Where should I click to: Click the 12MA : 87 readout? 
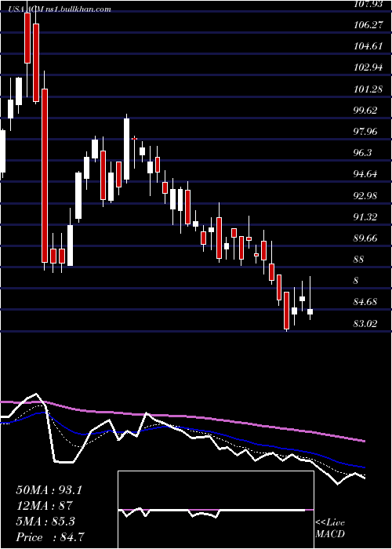click(44, 506)
